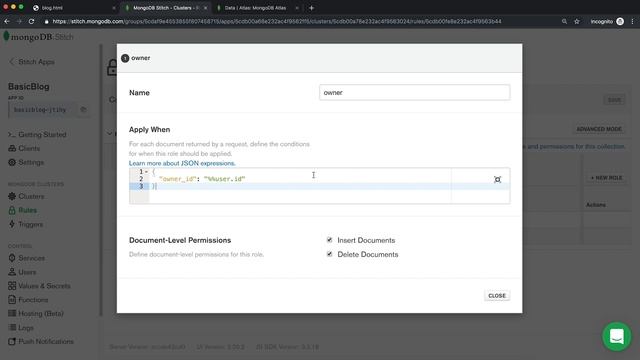Screen dimensions: 640x360
Task: Click the browser zoom search icon
Action: pyautogui.click(x=564, y=21)
